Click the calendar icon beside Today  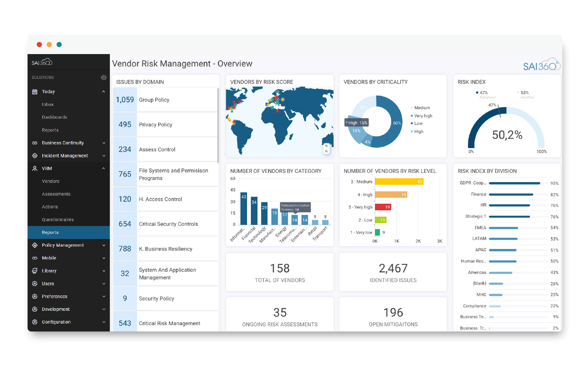click(35, 91)
